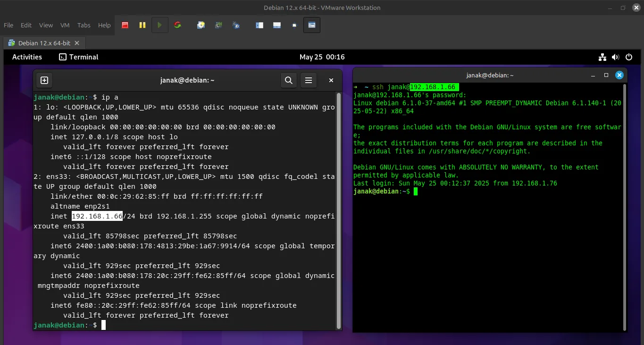Screen dimensions: 644x345
Task: Open the VM menu
Action: point(65,25)
